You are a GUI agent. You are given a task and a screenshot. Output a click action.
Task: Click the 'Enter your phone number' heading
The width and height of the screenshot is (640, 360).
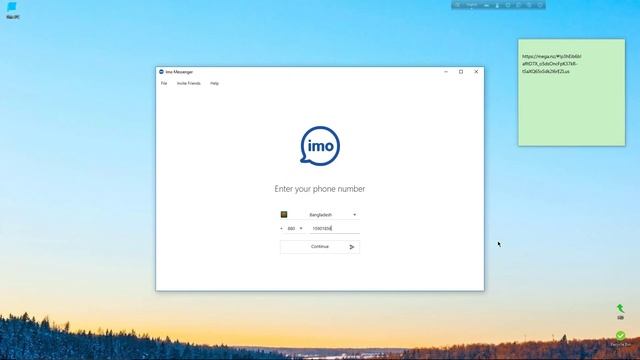click(x=320, y=189)
